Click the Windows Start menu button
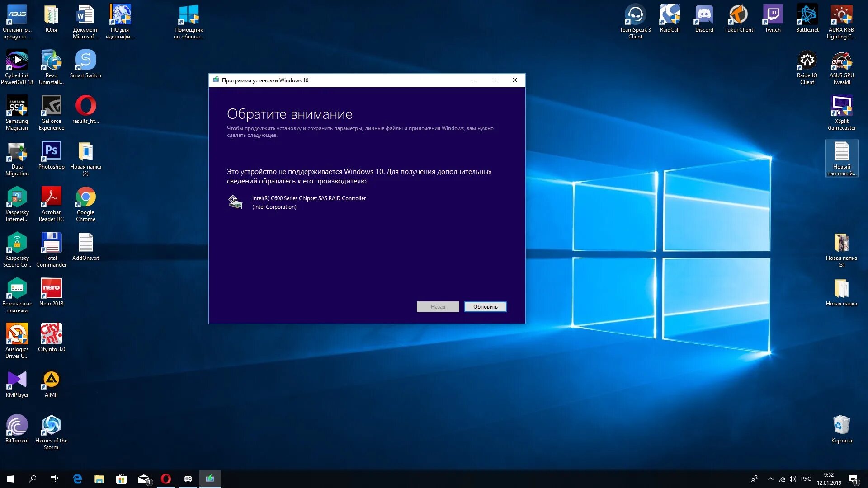 tap(10, 479)
